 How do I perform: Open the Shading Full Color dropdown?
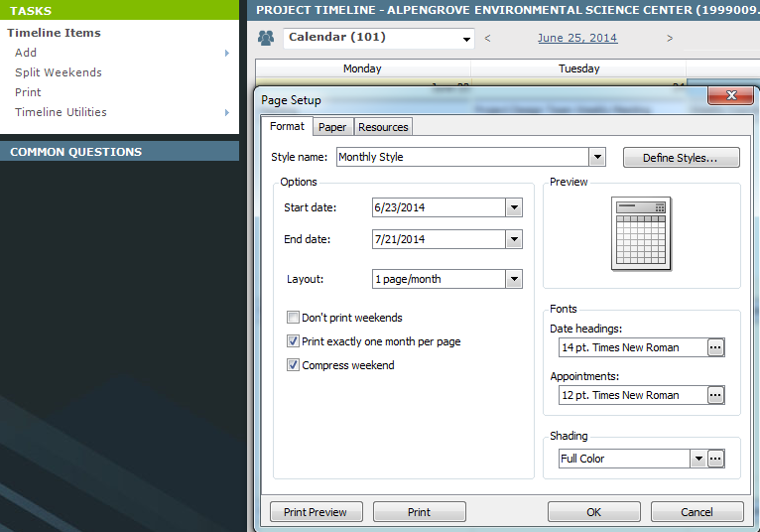click(697, 459)
